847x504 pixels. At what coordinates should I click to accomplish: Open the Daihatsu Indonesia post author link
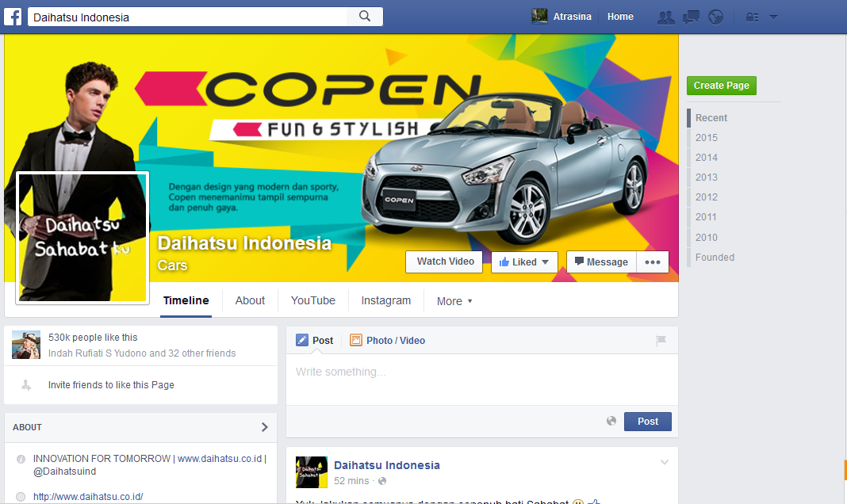coord(387,465)
